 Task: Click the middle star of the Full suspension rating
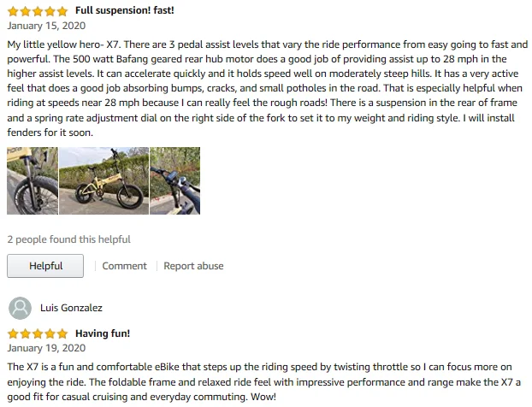37,11
